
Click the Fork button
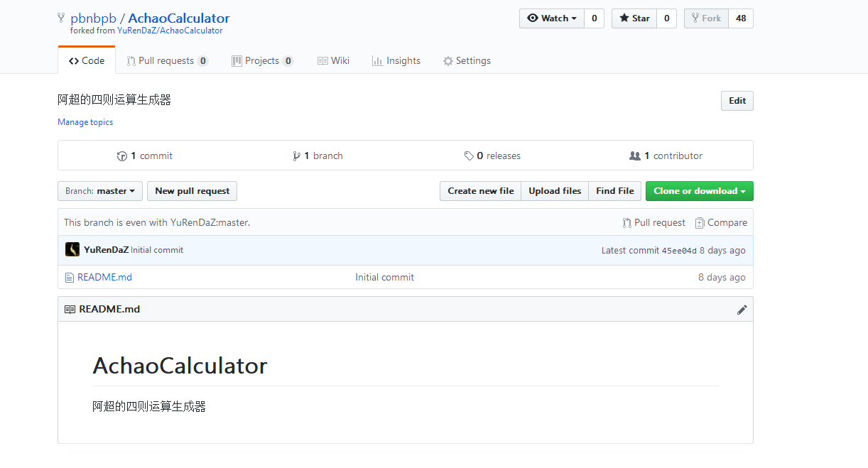coord(706,18)
